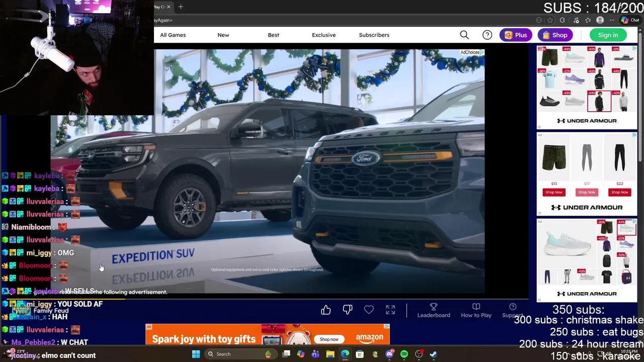This screenshot has width=644, height=362.
Task: Click Shop Now under the $22 pants
Action: (x=619, y=192)
